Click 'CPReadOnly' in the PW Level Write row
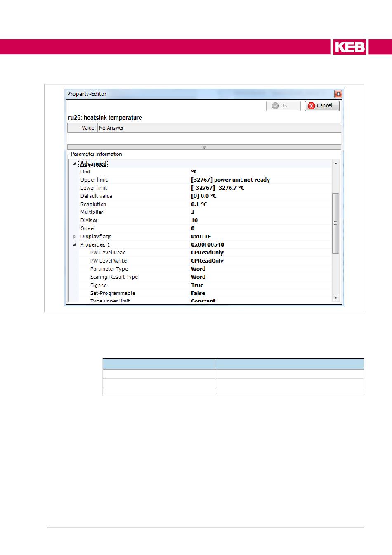The height and width of the screenshot is (555, 392). point(207,261)
